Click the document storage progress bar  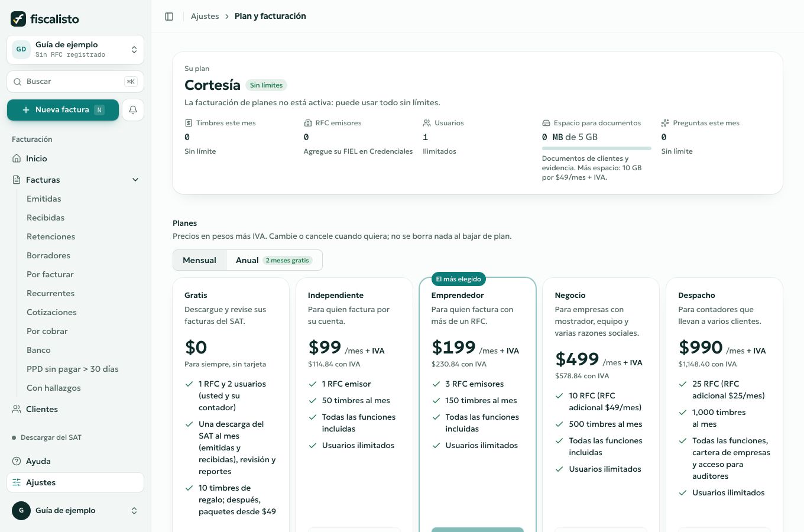[x=596, y=148]
